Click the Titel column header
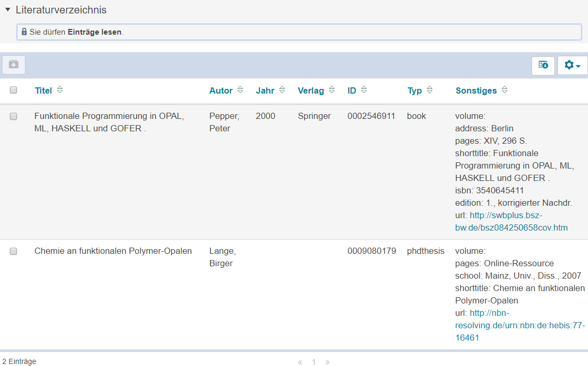Viewport: 588px width, 366px height. click(43, 90)
